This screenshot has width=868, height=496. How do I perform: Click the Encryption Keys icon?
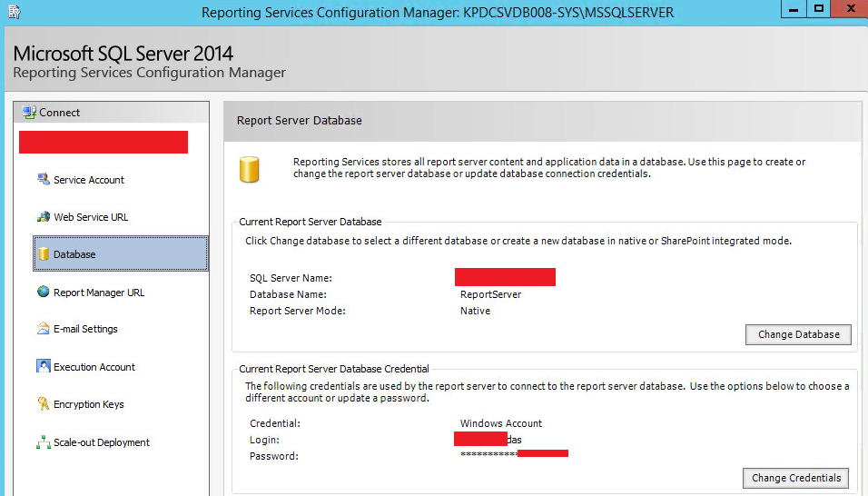click(x=44, y=403)
